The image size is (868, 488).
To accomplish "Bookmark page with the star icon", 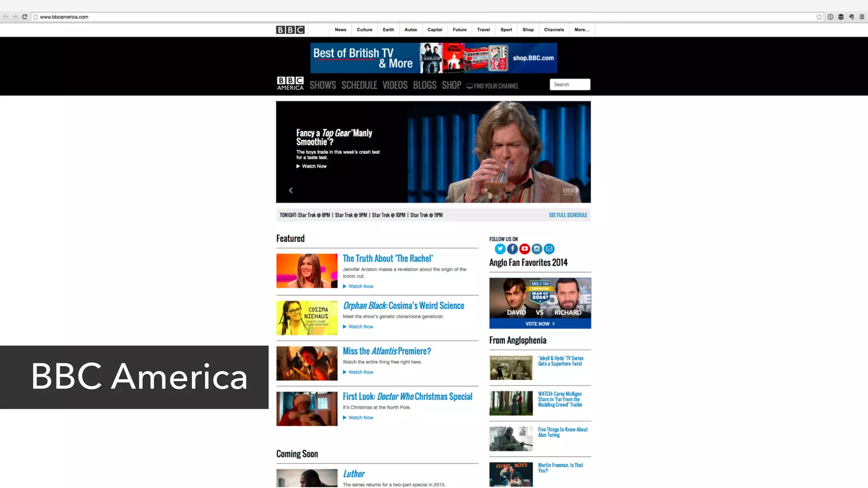I will pyautogui.click(x=819, y=17).
